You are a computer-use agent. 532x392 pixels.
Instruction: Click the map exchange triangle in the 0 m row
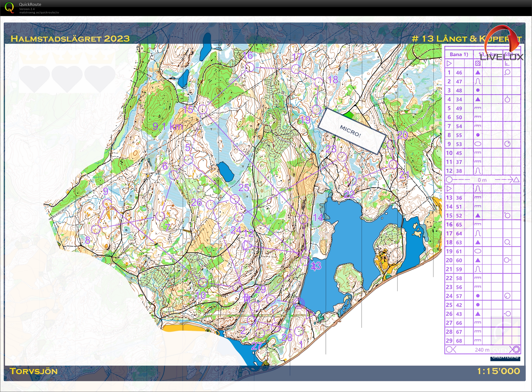click(x=516, y=180)
